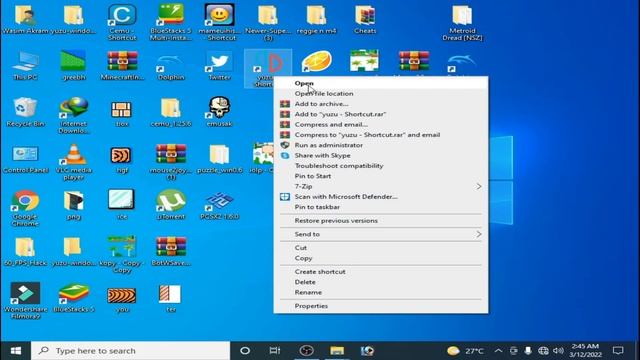Select the Dolphin emulator icon under BlueStacks
Viewport: 640px width, 360px height.
click(171, 65)
